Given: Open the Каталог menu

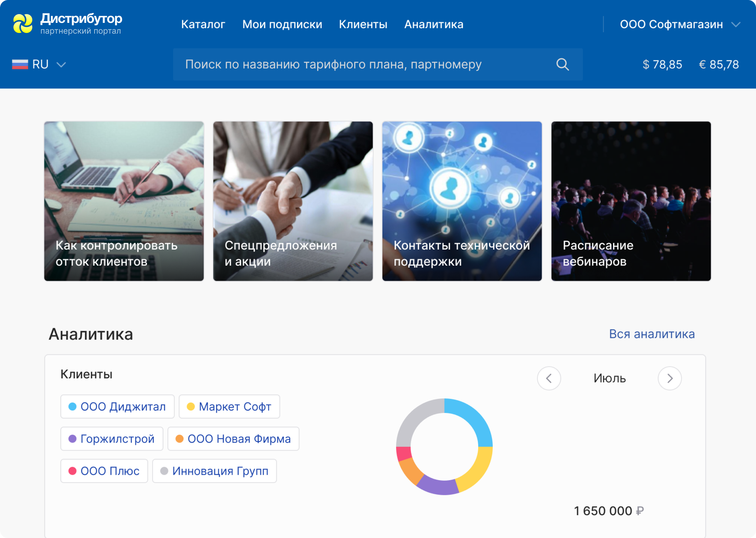Looking at the screenshot, I should click(x=203, y=24).
